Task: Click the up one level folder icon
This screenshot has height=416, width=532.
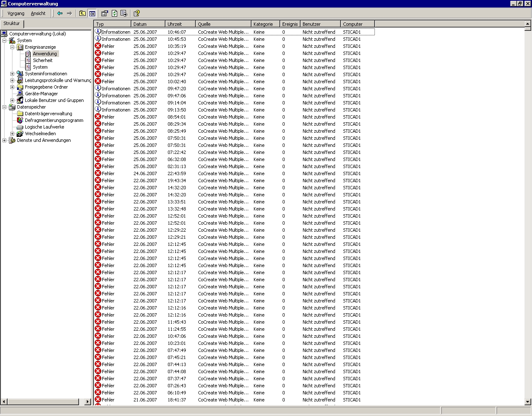Action: 82,13
